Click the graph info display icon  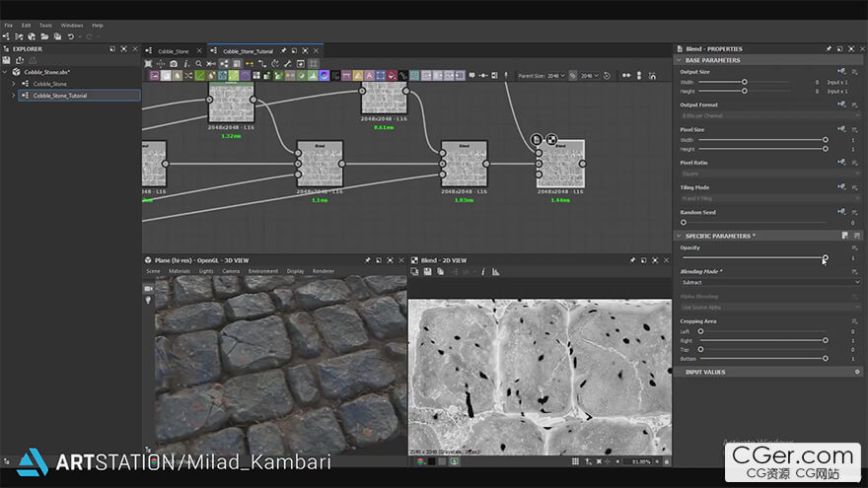click(x=186, y=64)
